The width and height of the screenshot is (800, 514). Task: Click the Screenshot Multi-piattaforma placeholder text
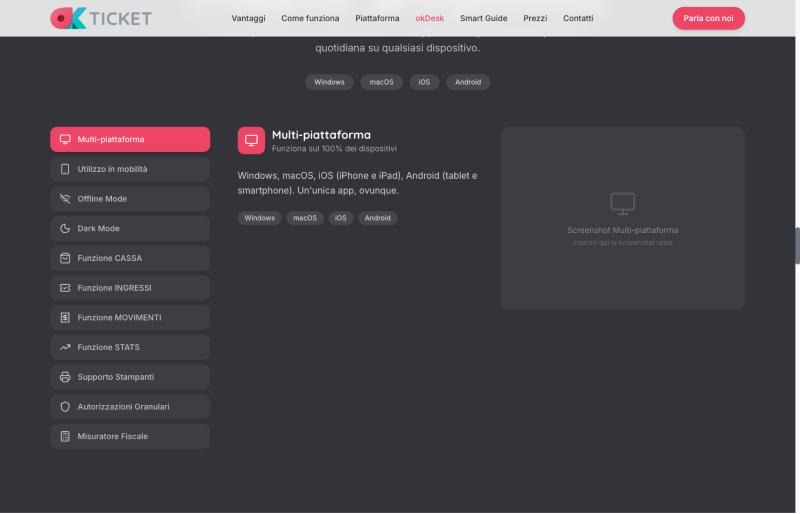click(622, 230)
